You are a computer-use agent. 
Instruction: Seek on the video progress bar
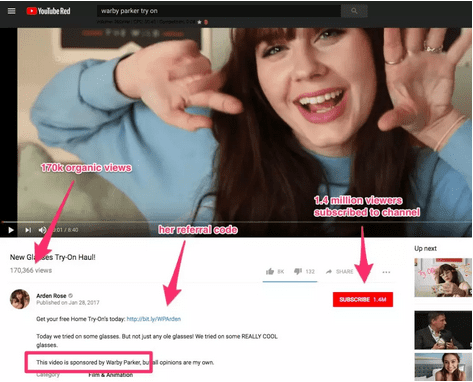(236, 222)
